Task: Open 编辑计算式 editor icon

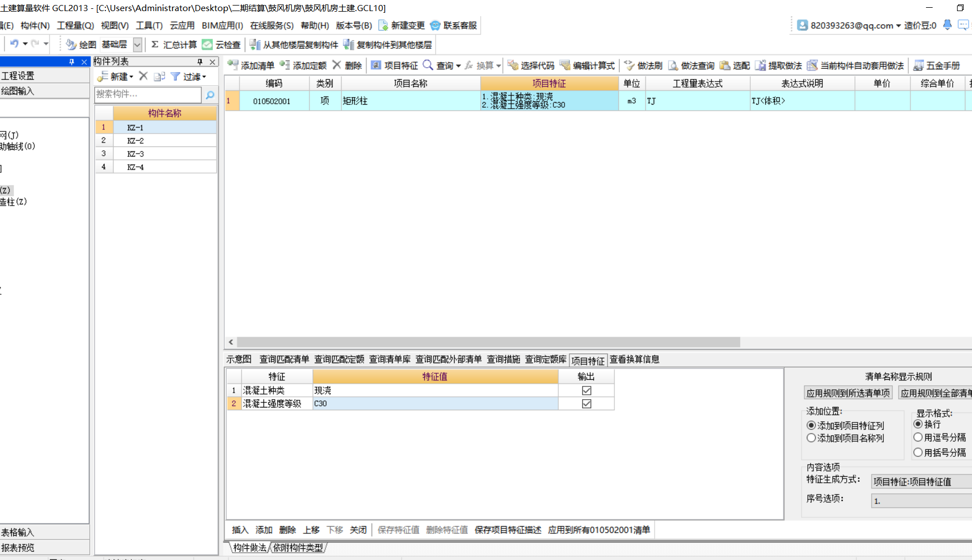Action: tap(565, 65)
